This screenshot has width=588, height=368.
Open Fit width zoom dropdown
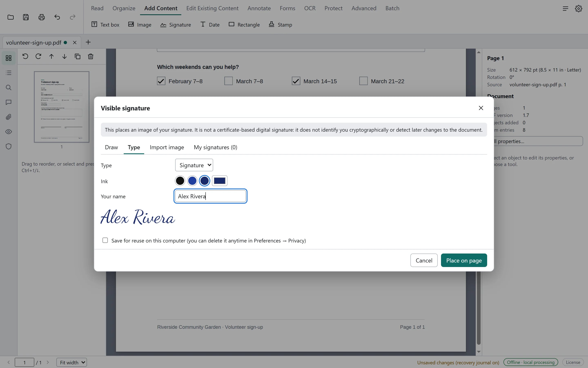pos(72,362)
